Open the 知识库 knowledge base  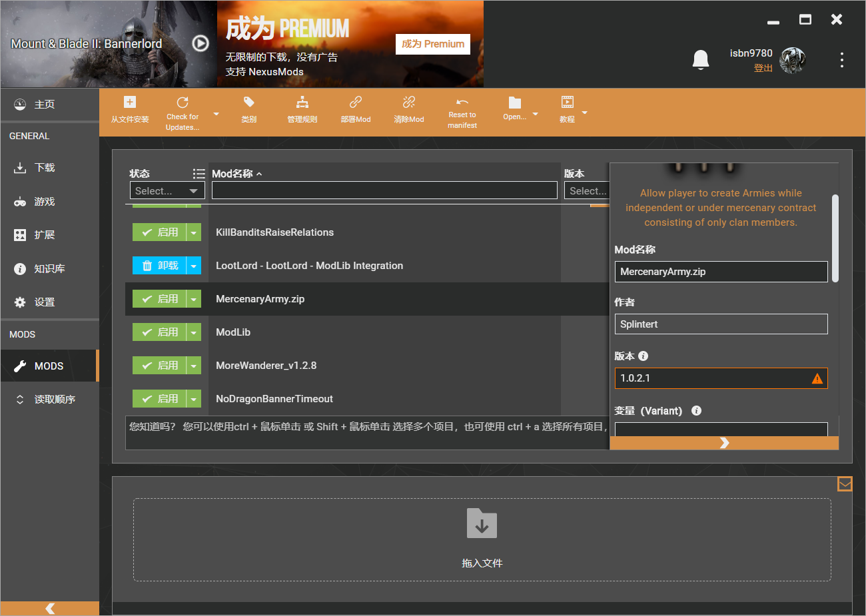pos(50,268)
